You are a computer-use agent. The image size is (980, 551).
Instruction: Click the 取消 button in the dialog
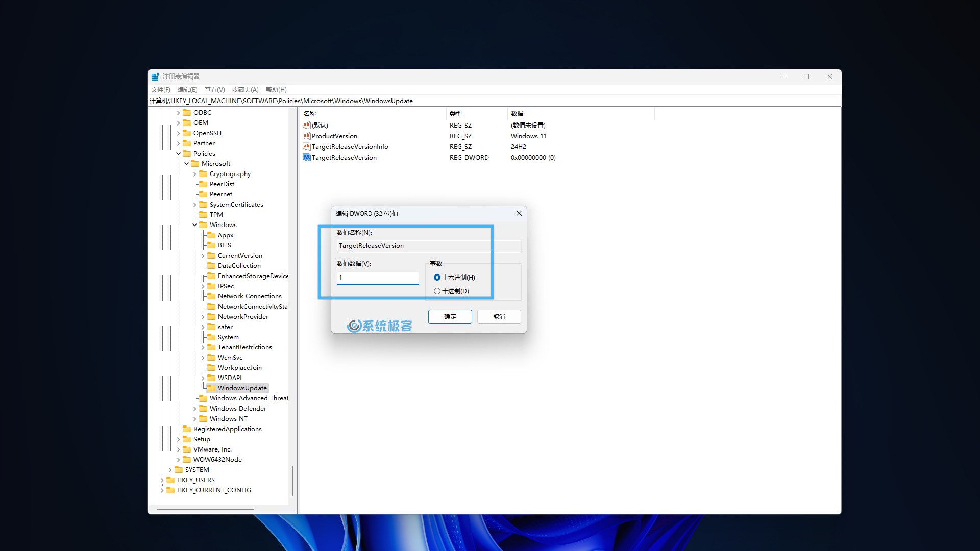coord(499,317)
